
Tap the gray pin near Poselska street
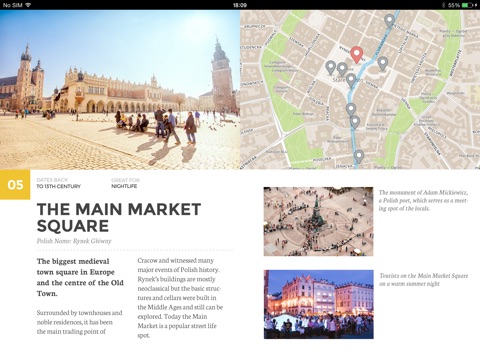click(359, 157)
